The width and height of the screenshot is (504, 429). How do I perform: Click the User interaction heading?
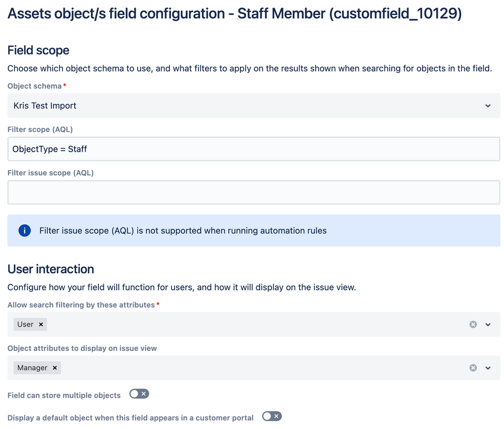point(50,269)
